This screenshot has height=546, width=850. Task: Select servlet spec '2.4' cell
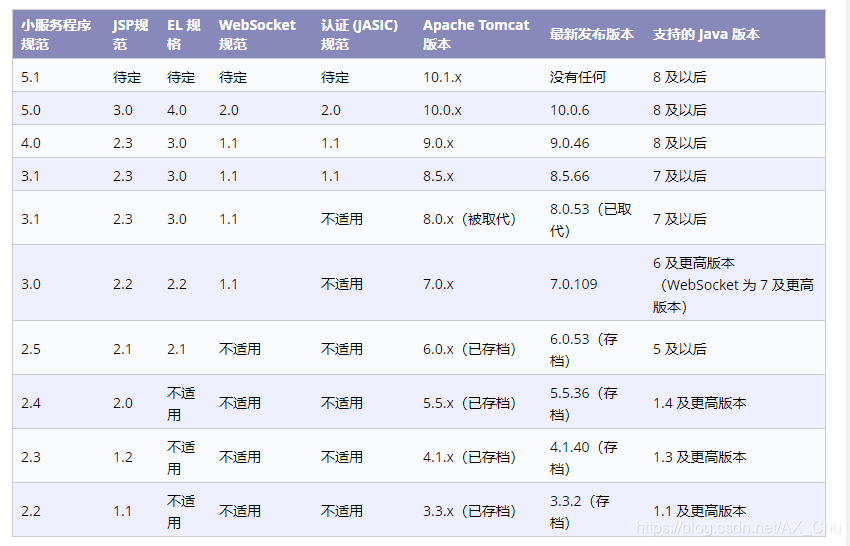pos(30,403)
